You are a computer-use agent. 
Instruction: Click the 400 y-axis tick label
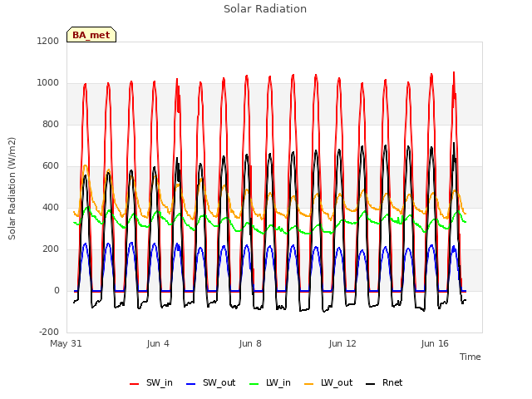click(51, 207)
